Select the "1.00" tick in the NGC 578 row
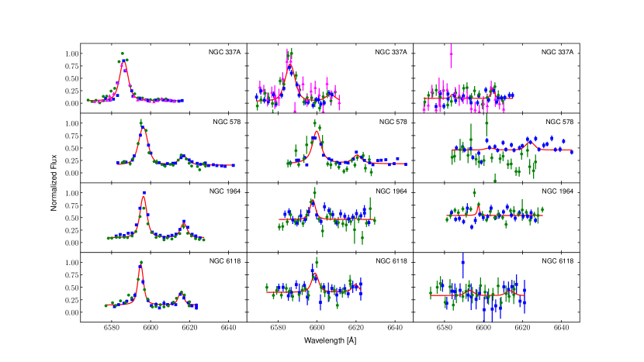The width and height of the screenshot is (644, 362). 72,123
